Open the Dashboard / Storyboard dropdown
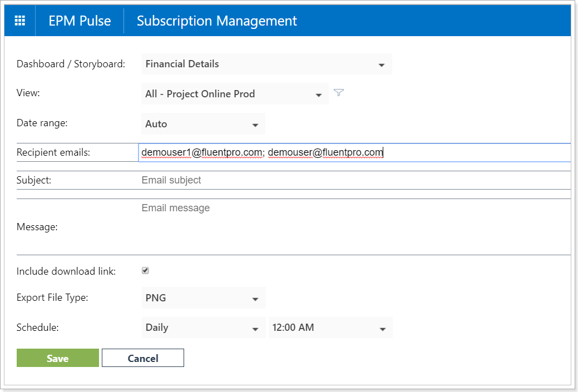The height and width of the screenshot is (392, 578). [x=266, y=64]
